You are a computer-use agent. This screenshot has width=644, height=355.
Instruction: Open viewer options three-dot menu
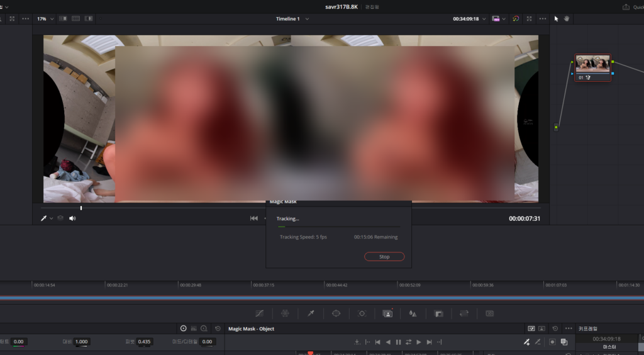[x=542, y=19]
